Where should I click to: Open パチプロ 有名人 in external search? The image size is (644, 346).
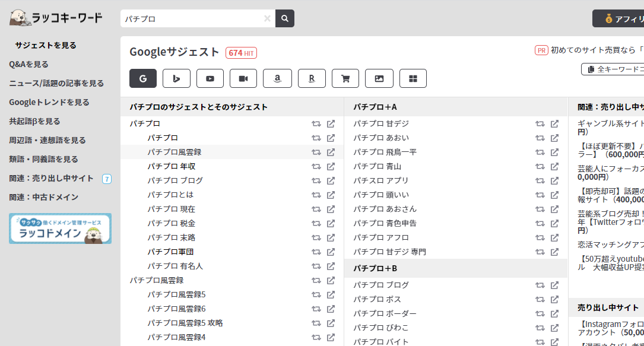(x=331, y=266)
